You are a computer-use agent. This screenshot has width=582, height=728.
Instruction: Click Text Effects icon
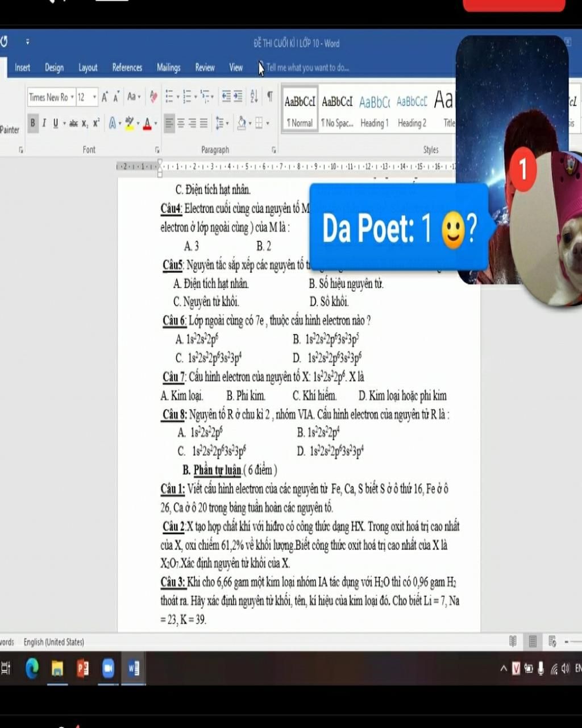click(x=113, y=123)
